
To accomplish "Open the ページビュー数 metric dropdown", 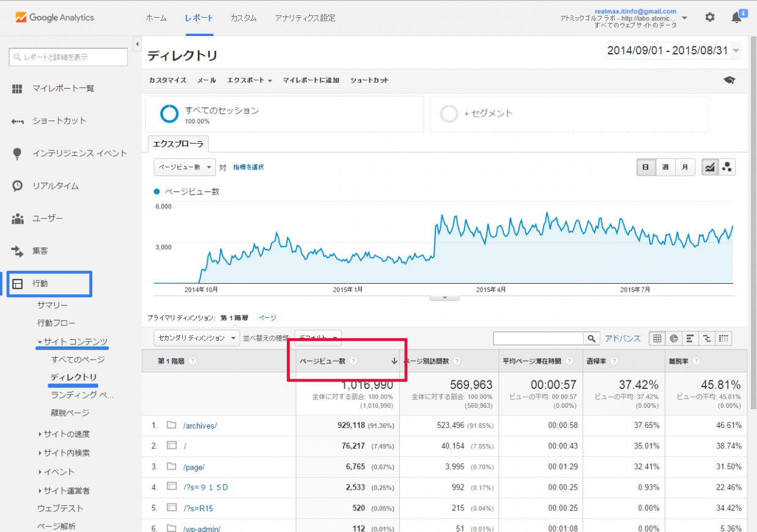I will [x=185, y=167].
